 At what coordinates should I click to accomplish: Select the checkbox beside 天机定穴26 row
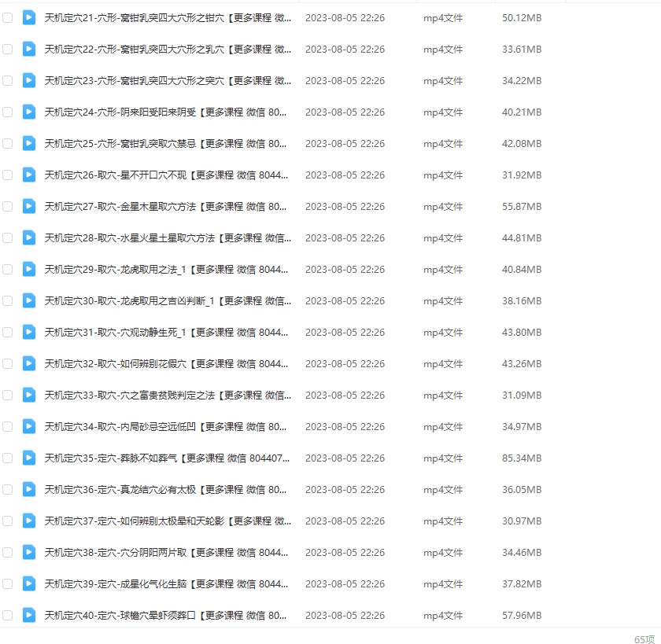tap(8, 175)
